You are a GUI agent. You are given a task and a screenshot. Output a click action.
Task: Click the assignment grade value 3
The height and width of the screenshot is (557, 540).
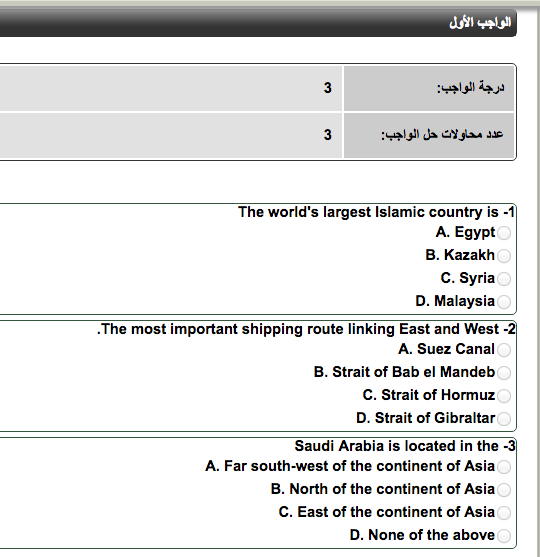(328, 88)
